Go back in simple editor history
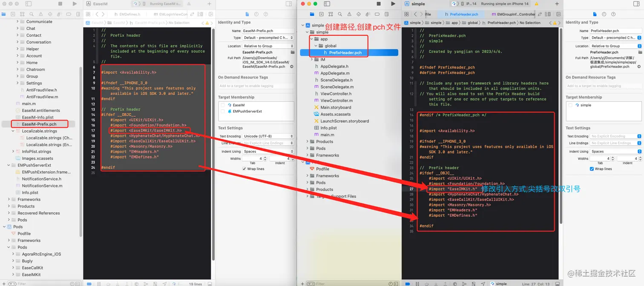The image size is (644, 286). 415,14
